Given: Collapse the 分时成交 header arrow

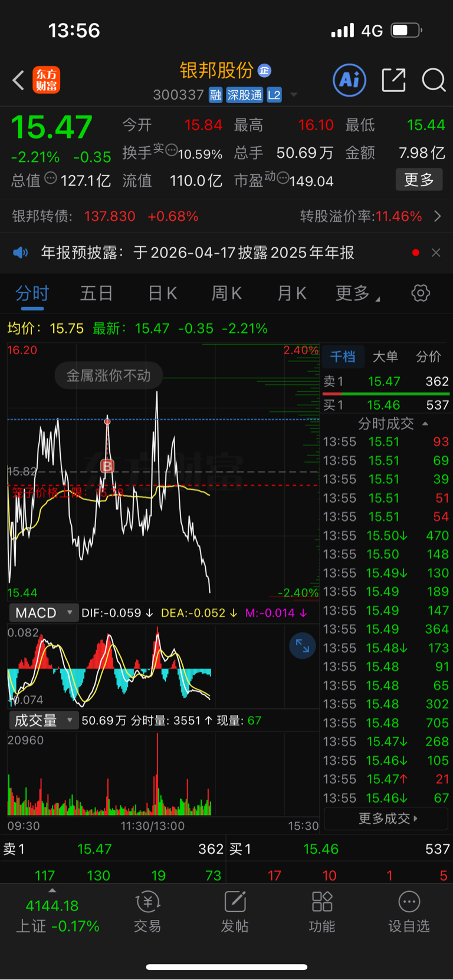Looking at the screenshot, I should (425, 424).
